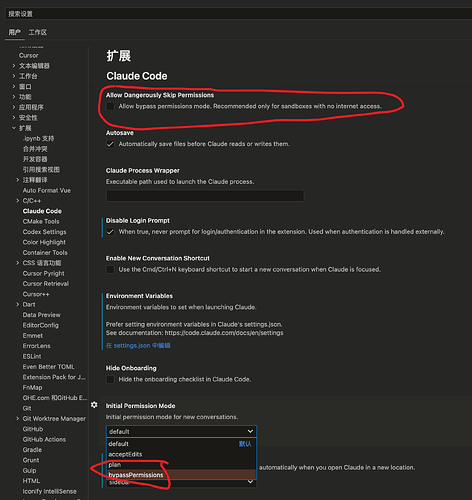Select Cursor Pyright settings
472x500 pixels.
(44, 273)
